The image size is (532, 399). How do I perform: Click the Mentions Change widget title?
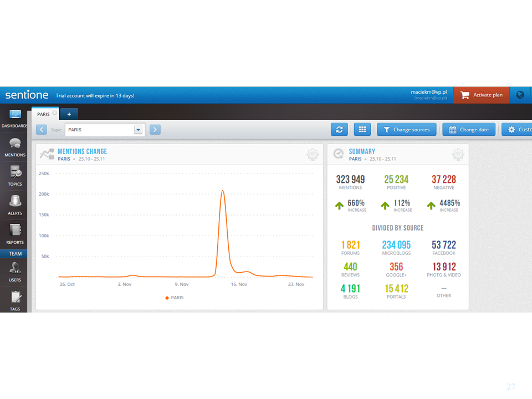coord(82,151)
